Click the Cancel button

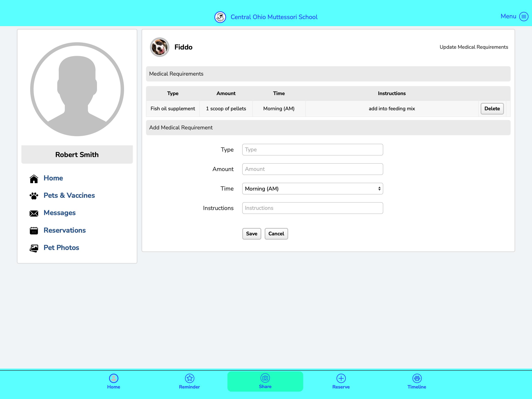pos(276,234)
